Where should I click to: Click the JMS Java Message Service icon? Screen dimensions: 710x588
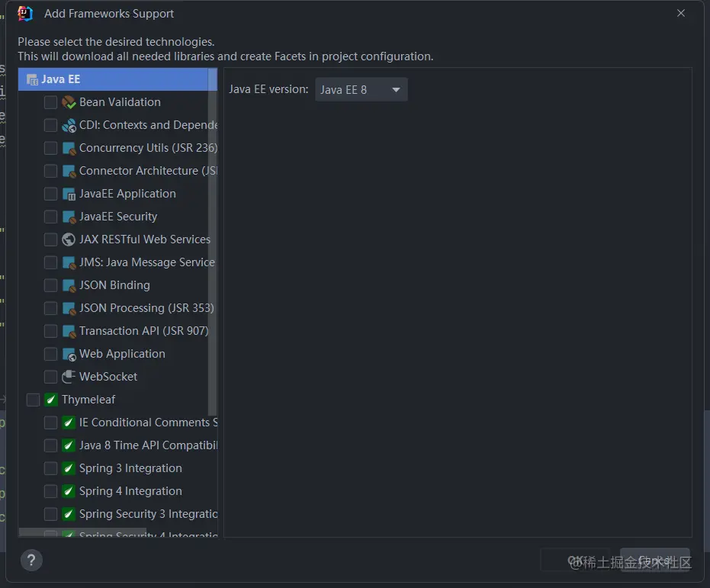(69, 262)
